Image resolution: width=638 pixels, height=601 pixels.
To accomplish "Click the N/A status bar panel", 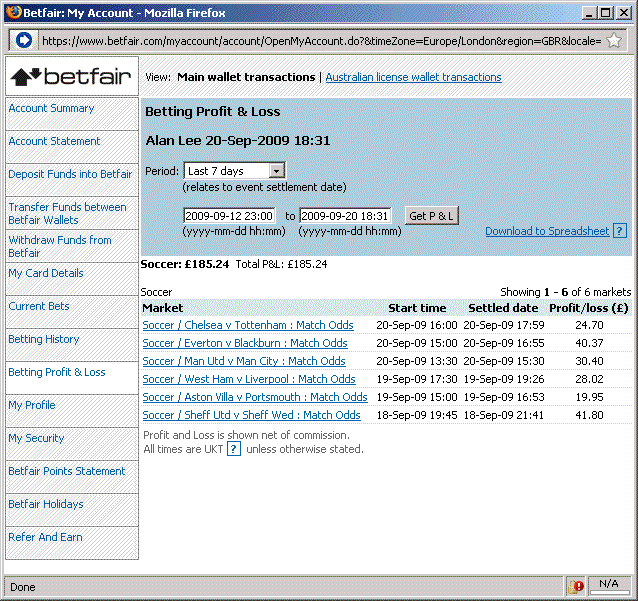I will pos(609,584).
